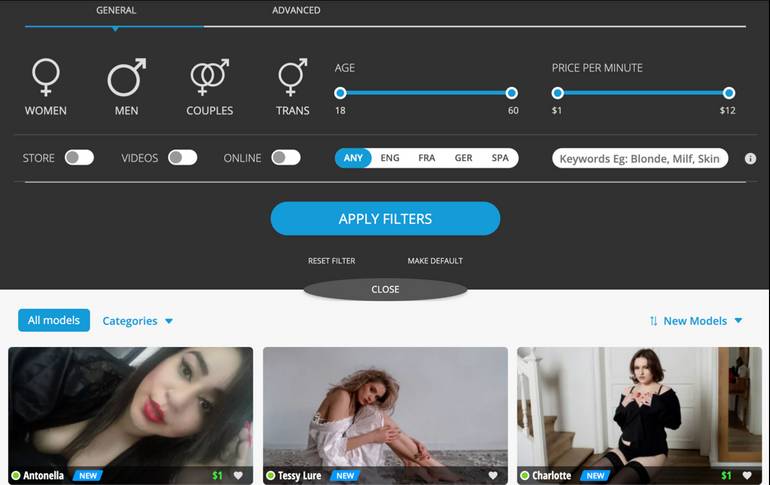This screenshot has width=770, height=485.
Task: Click the Antonella name label
Action: click(x=43, y=475)
